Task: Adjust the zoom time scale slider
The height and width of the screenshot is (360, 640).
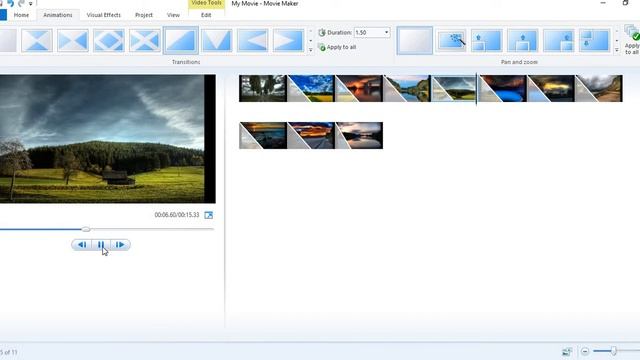Action: (613, 351)
